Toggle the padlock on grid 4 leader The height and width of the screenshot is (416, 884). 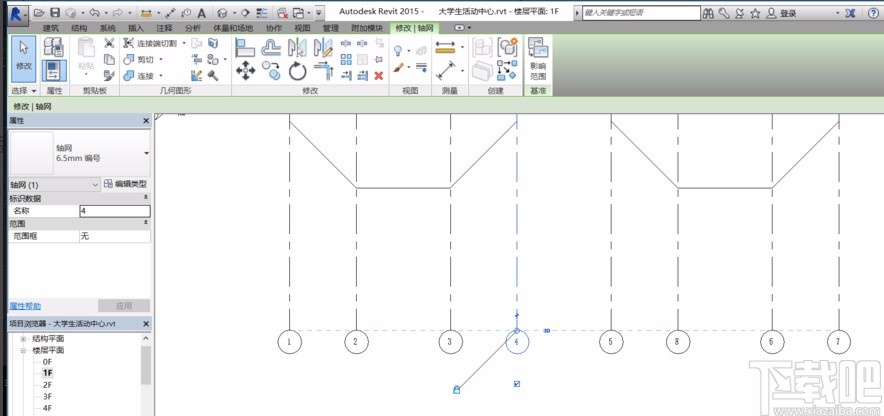(x=457, y=390)
